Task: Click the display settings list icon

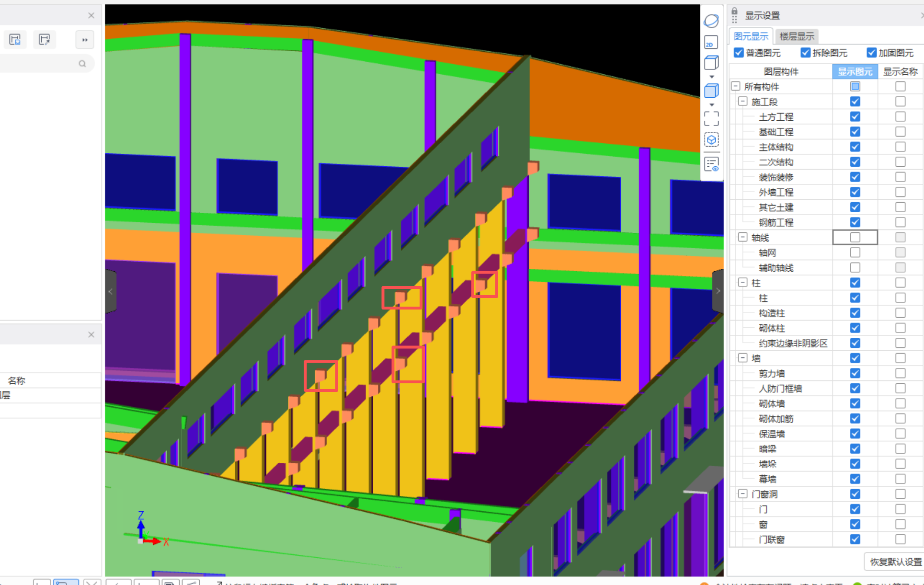Action: [x=711, y=164]
